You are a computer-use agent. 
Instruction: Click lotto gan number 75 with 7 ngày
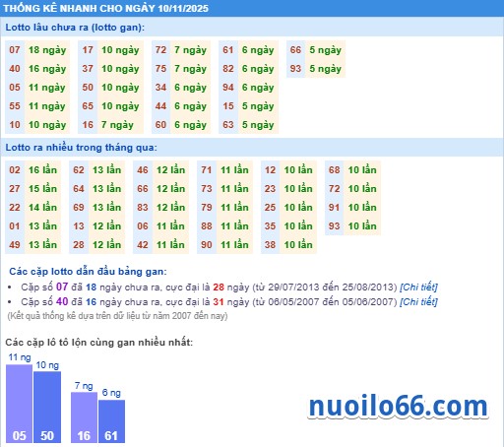(160, 69)
